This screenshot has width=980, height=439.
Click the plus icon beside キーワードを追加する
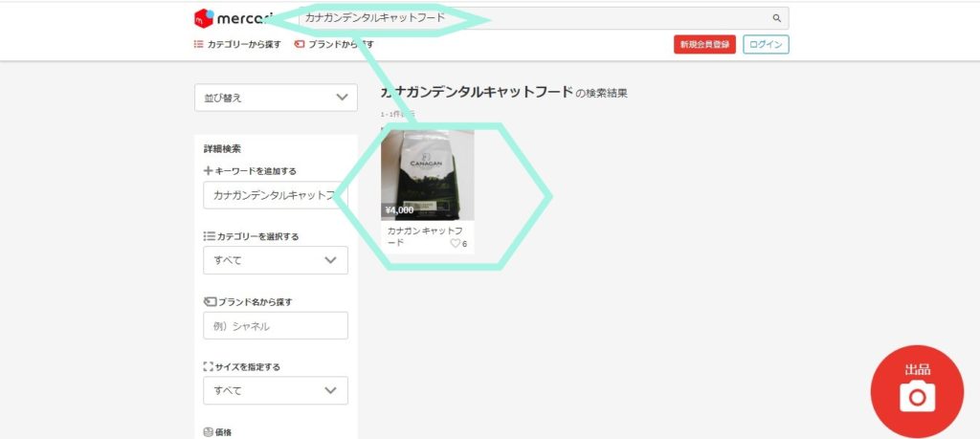pyautogui.click(x=209, y=171)
